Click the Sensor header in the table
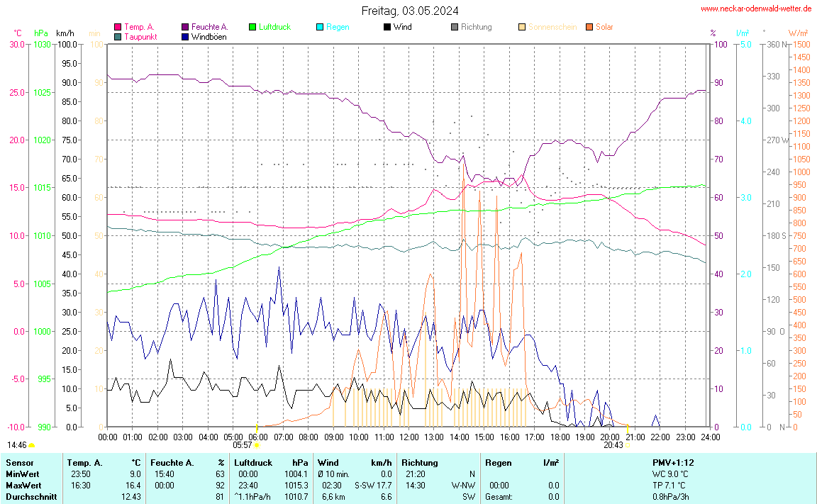Image resolution: width=817 pixels, height=504 pixels. (19, 462)
